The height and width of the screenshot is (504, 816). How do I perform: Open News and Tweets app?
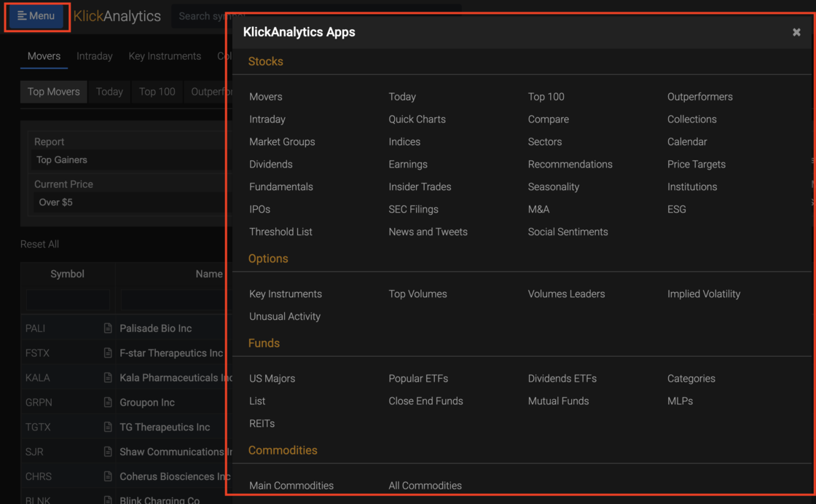click(428, 232)
